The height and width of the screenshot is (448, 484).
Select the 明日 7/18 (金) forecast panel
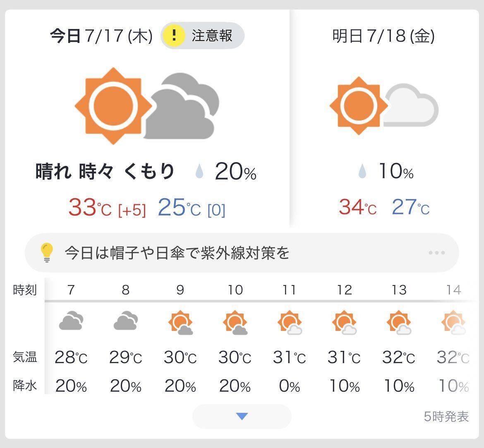384,119
